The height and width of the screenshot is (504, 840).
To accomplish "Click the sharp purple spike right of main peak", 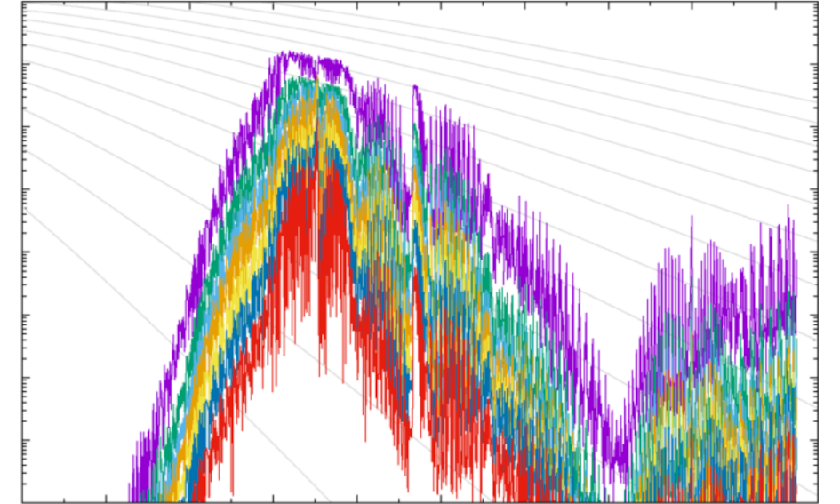I will tap(415, 88).
